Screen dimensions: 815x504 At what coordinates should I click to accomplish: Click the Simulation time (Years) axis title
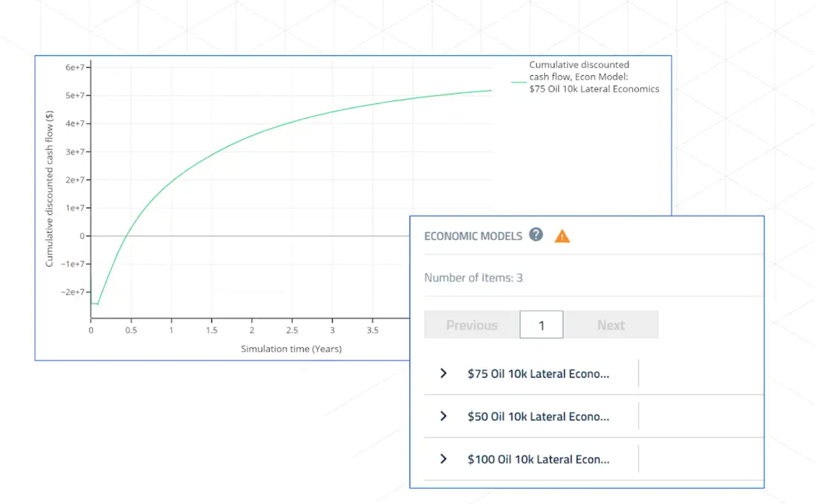[291, 349]
